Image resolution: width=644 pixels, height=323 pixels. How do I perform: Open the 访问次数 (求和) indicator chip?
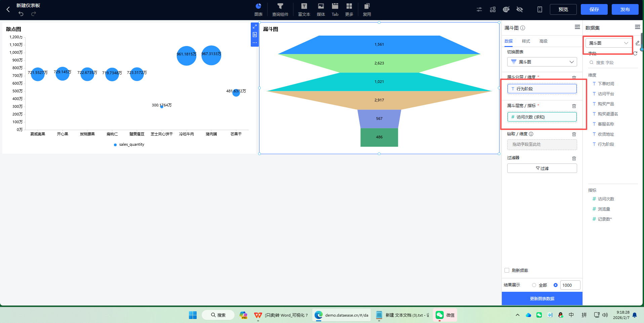(542, 117)
